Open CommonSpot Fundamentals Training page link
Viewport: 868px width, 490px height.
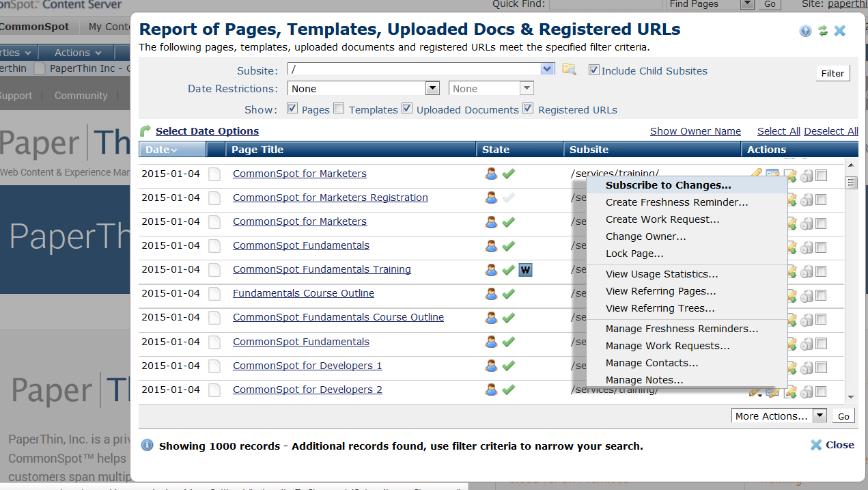[x=322, y=269]
